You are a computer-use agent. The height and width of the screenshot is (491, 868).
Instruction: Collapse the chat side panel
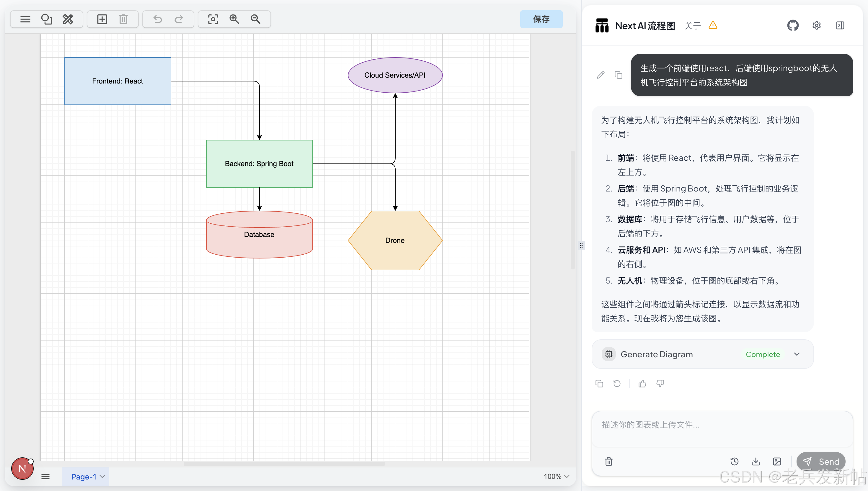[840, 25]
